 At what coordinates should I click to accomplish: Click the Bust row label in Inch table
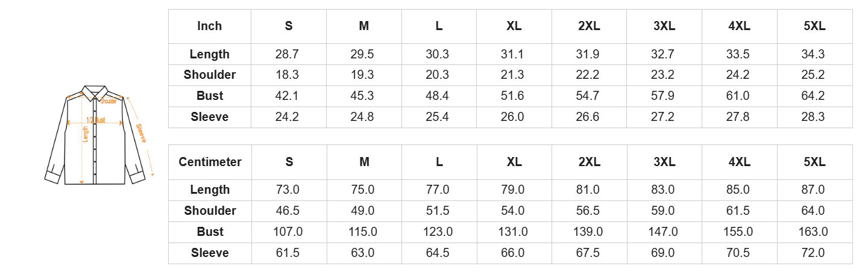click(x=210, y=96)
